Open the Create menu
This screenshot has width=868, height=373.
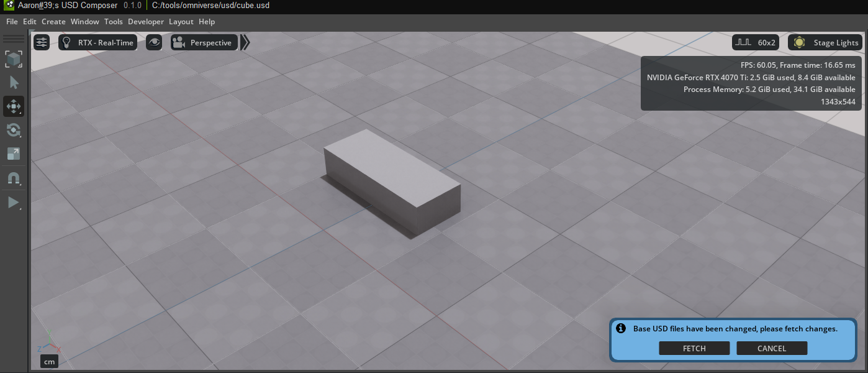[x=53, y=21]
